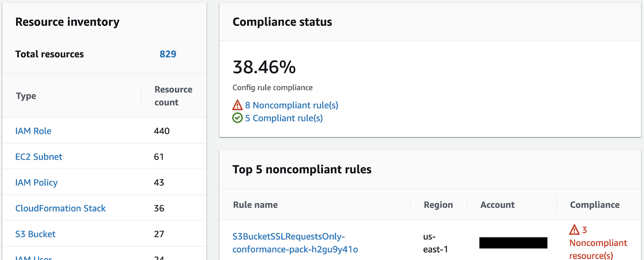Click the Compliance column header
Viewport: 644px width, 260px height.
(x=595, y=205)
